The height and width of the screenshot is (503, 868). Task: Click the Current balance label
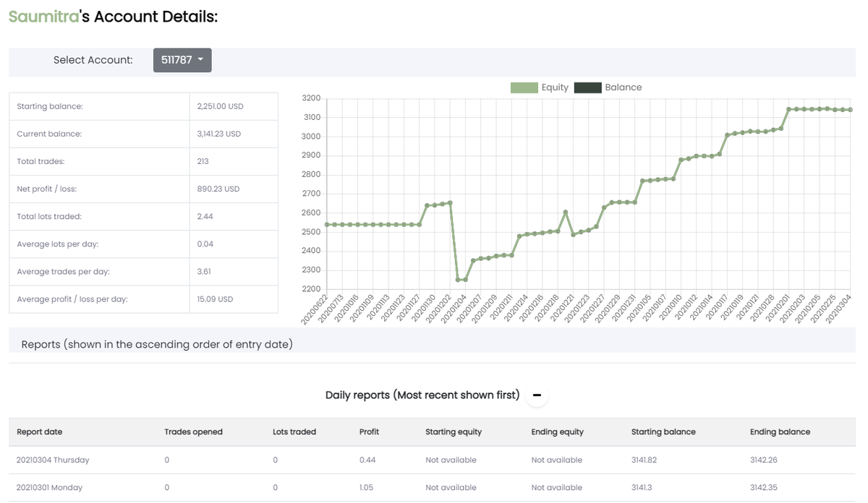49,134
